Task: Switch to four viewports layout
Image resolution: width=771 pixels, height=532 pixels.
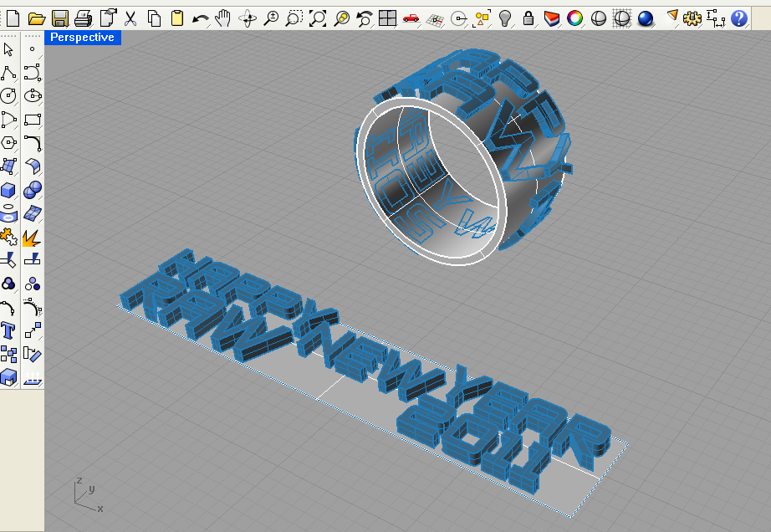Action: (387, 18)
